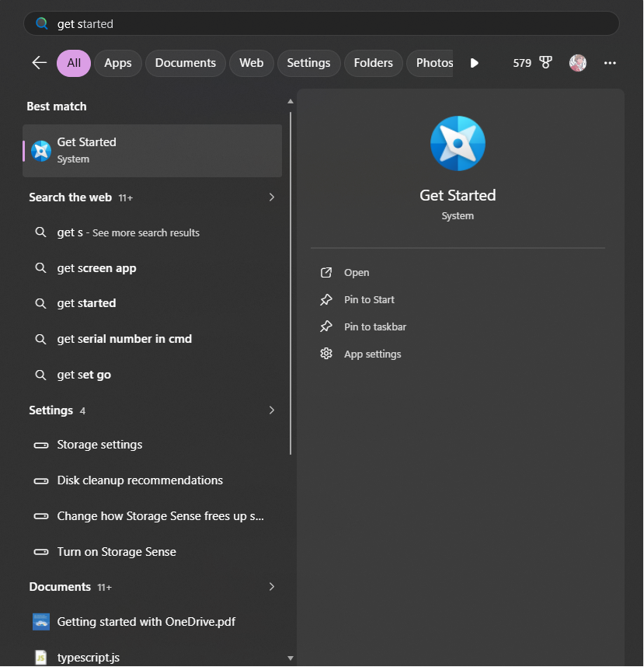Select the All filter tab

pyautogui.click(x=74, y=63)
